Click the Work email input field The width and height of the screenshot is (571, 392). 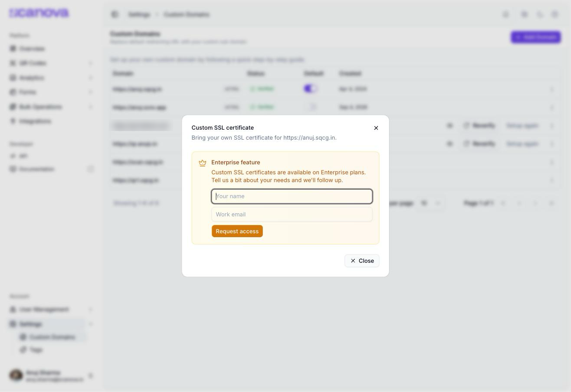click(292, 214)
